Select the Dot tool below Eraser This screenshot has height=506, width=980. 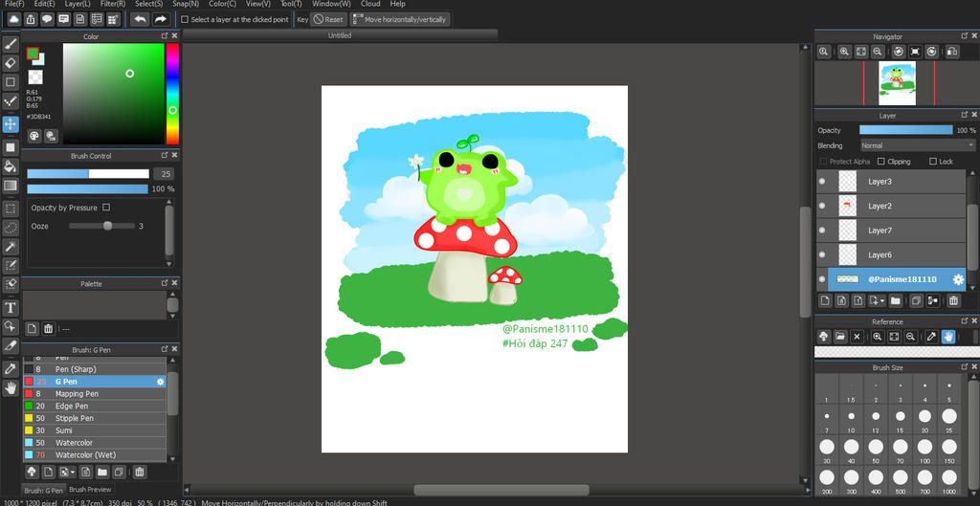(10, 82)
